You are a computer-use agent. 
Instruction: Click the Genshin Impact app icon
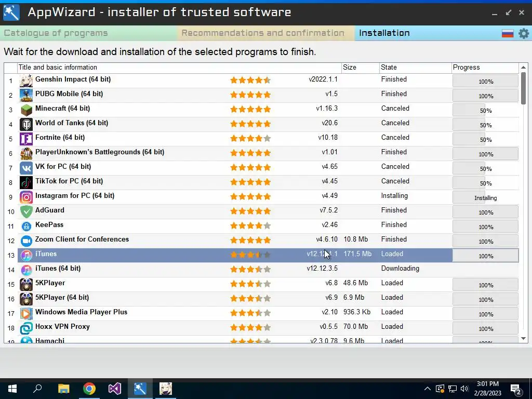(x=26, y=81)
